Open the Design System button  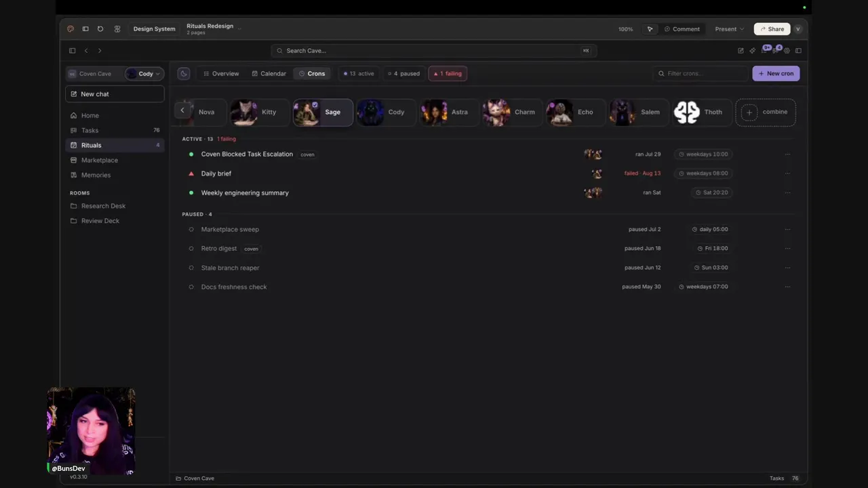click(154, 29)
